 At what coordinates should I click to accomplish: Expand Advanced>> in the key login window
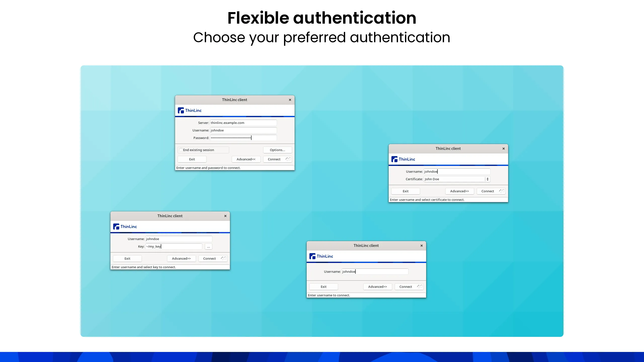181,258
